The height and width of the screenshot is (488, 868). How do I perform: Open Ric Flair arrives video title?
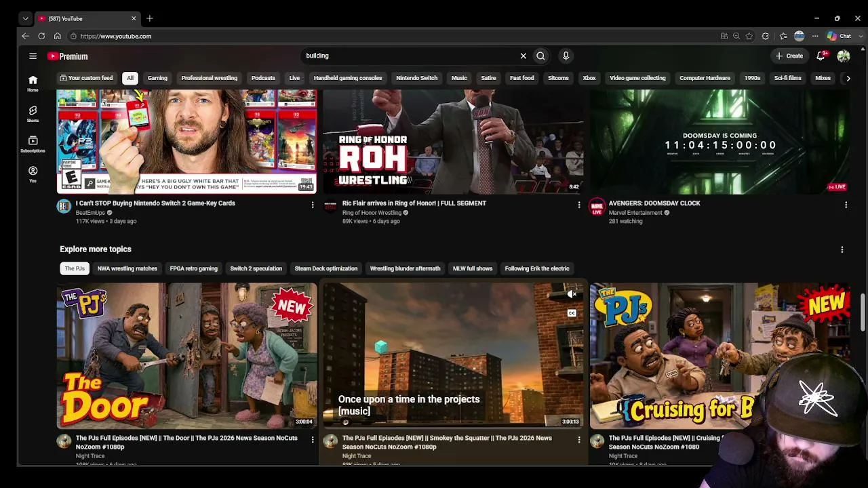(414, 203)
